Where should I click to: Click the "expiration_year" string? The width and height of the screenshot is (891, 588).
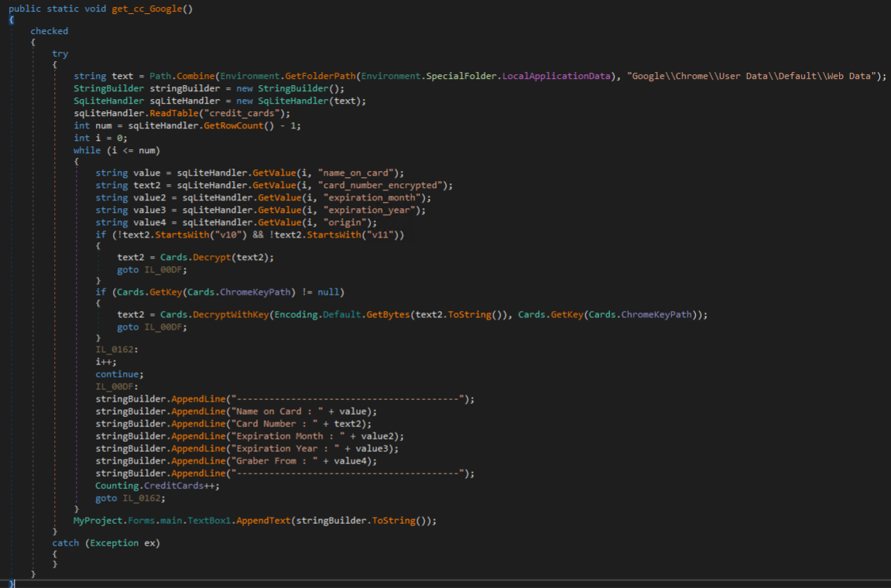coord(369,210)
